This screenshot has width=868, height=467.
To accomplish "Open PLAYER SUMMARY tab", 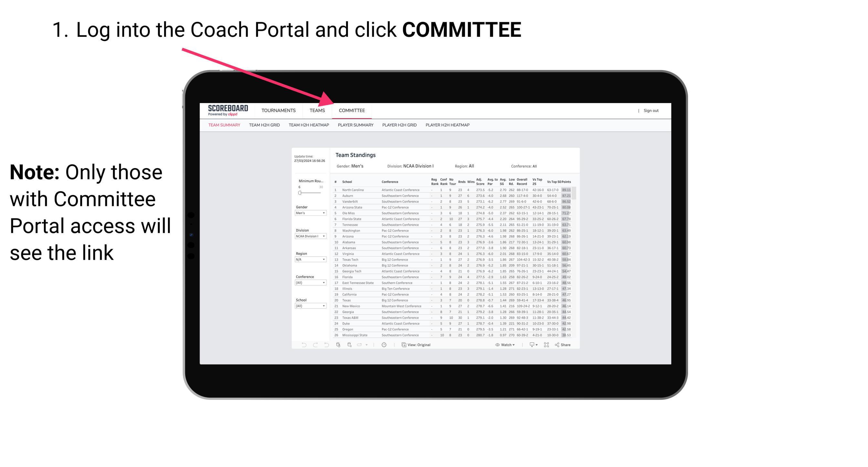I will tap(355, 126).
